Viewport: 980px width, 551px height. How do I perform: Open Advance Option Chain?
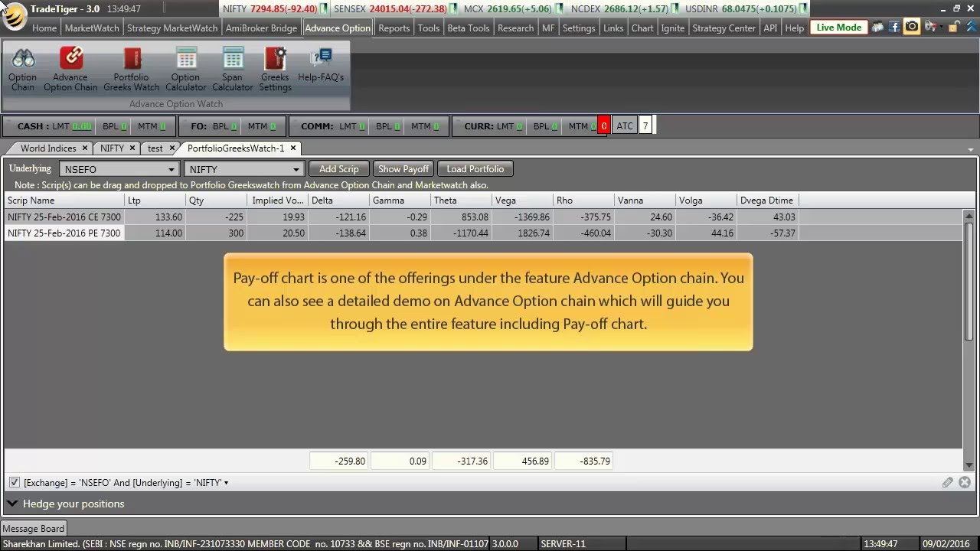(x=70, y=69)
